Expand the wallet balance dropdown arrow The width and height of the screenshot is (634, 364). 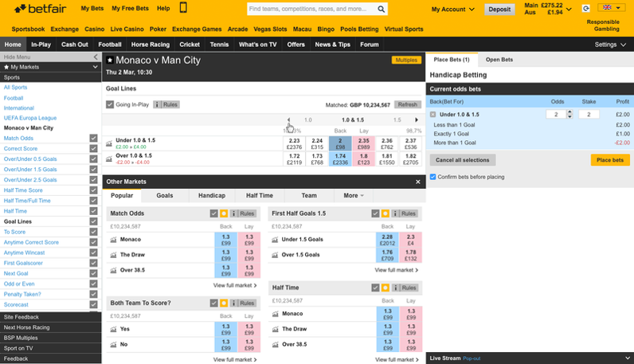[x=569, y=9]
